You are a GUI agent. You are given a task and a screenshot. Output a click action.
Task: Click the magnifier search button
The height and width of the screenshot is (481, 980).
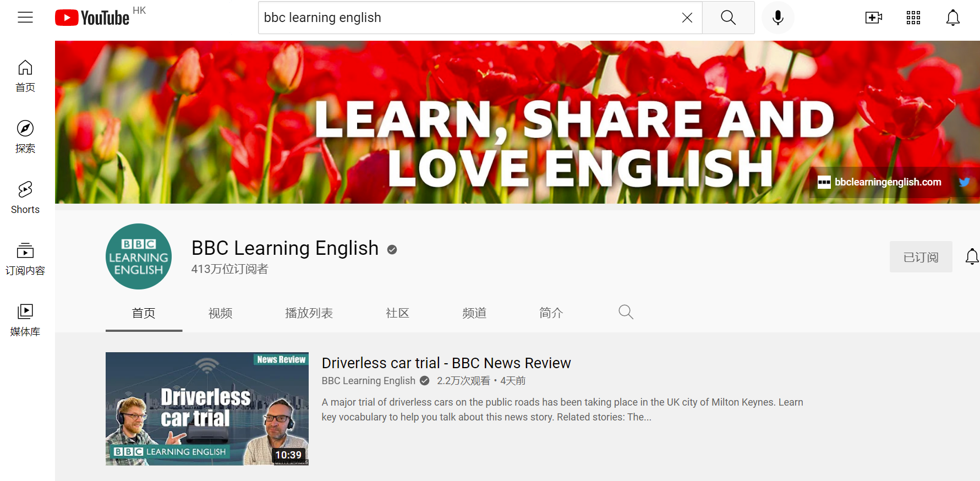point(729,18)
